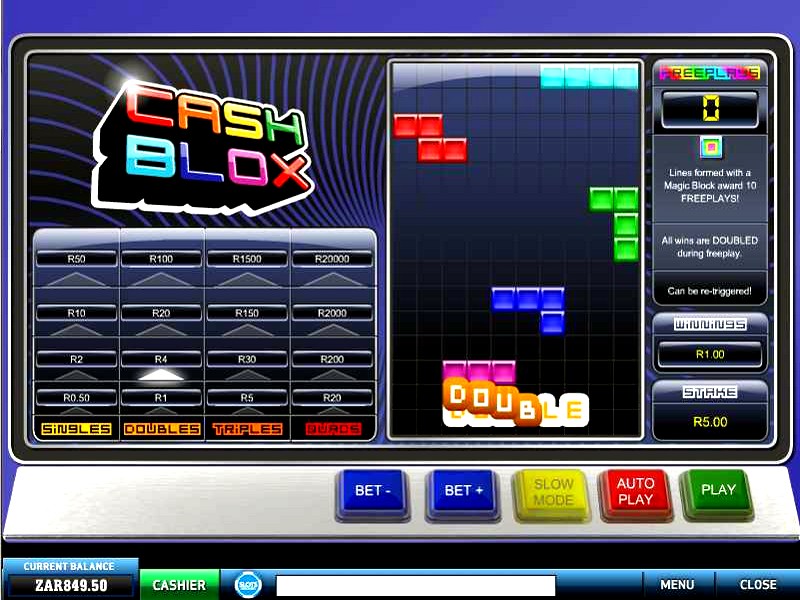Click the arrow indicator under R1500
Image resolution: width=800 pixels, height=600 pixels.
tap(247, 279)
